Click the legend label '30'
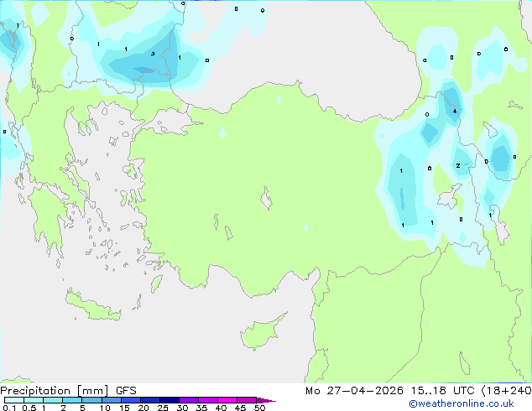 point(182,408)
